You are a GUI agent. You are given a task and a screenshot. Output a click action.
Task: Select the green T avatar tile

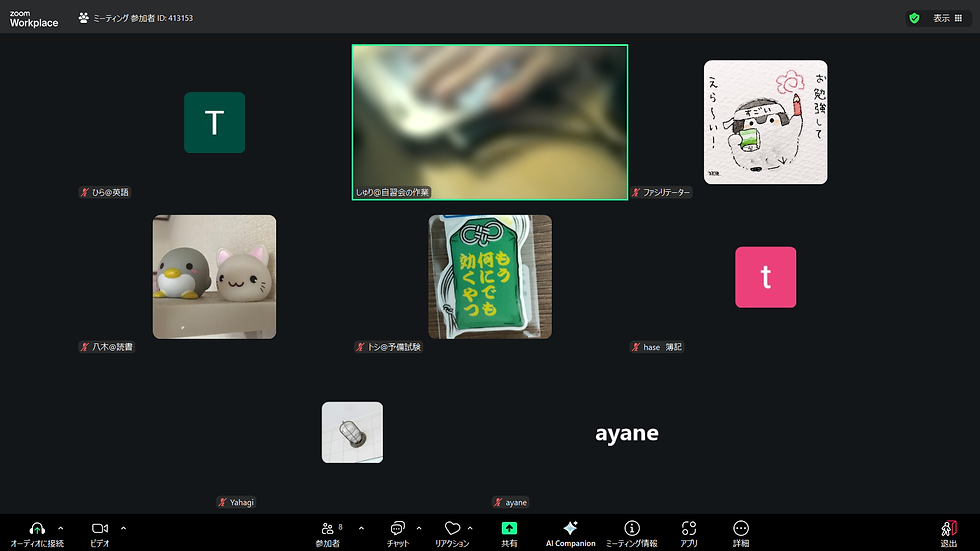[214, 122]
